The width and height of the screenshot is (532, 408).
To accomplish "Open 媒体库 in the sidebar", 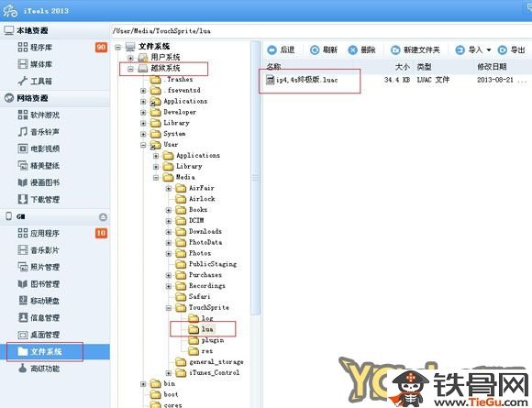I will pyautogui.click(x=41, y=64).
